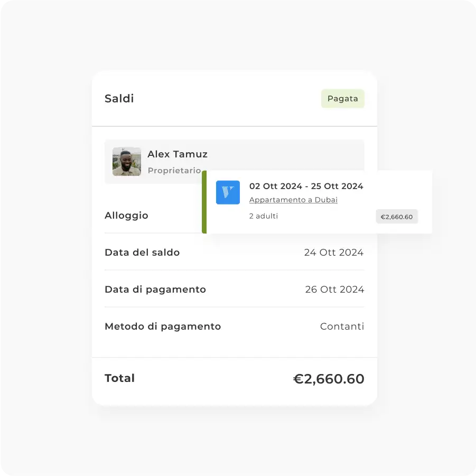Screen dimensions: 476x476
Task: Click the Proprietario role text
Action: point(174,171)
